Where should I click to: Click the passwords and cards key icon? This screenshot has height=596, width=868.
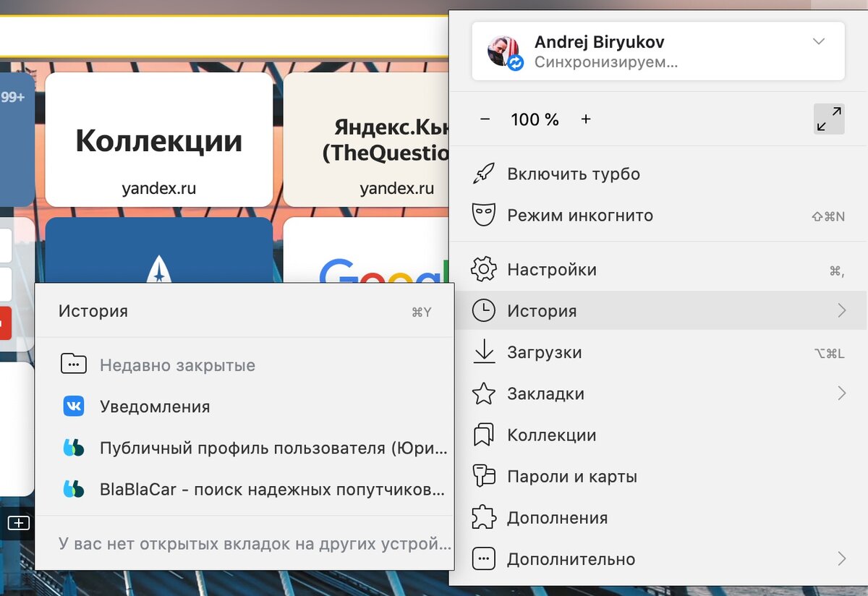pyautogui.click(x=483, y=476)
